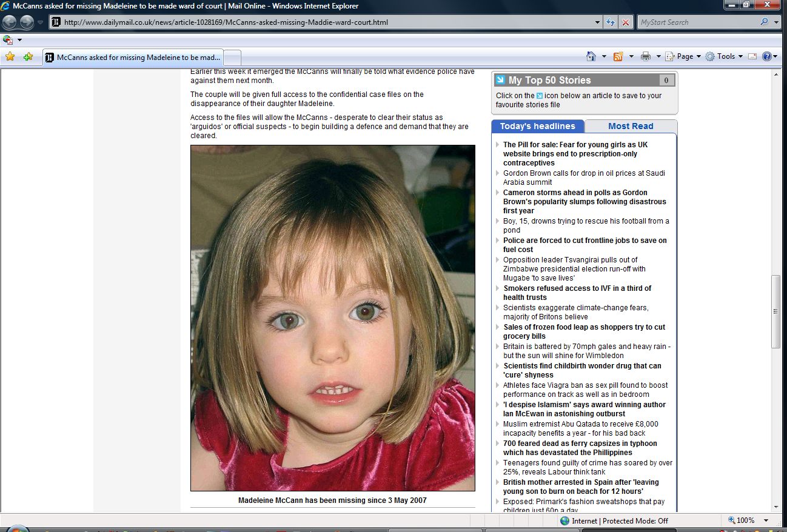Viewport: 787px width, 532px height.
Task: Select the Today's headlines tab
Action: point(537,126)
